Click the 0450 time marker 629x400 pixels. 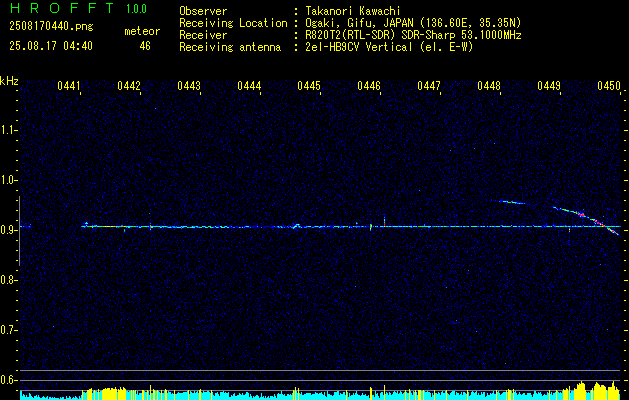[609, 86]
